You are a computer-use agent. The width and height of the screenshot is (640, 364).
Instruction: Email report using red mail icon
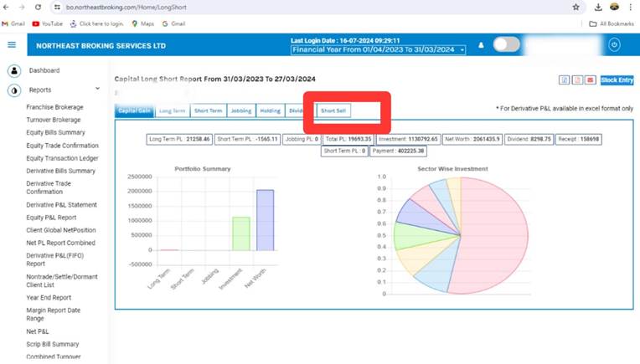[x=591, y=79]
